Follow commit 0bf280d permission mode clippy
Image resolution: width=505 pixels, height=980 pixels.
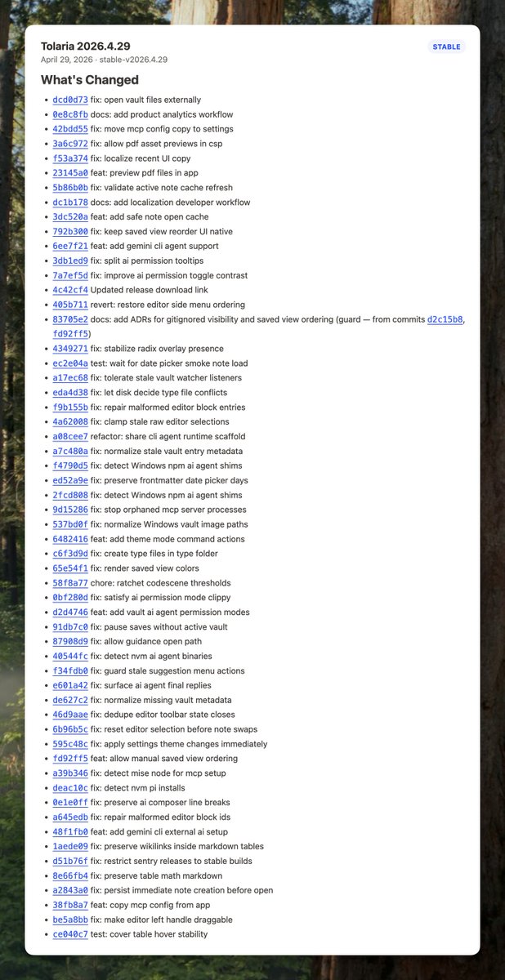point(70,598)
